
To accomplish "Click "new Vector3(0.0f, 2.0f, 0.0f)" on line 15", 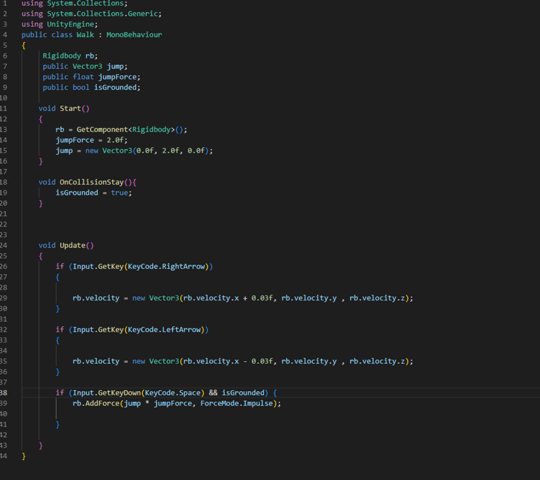I will point(147,151).
